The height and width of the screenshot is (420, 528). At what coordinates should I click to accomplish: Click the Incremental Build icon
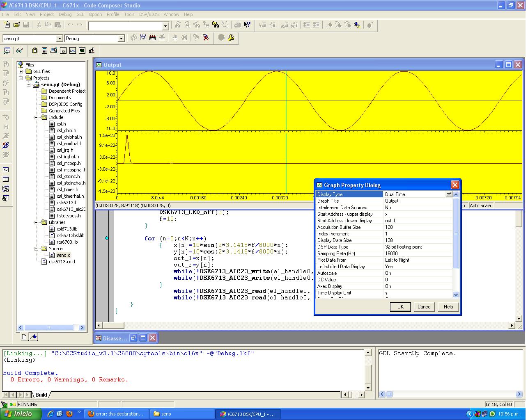tap(143, 38)
